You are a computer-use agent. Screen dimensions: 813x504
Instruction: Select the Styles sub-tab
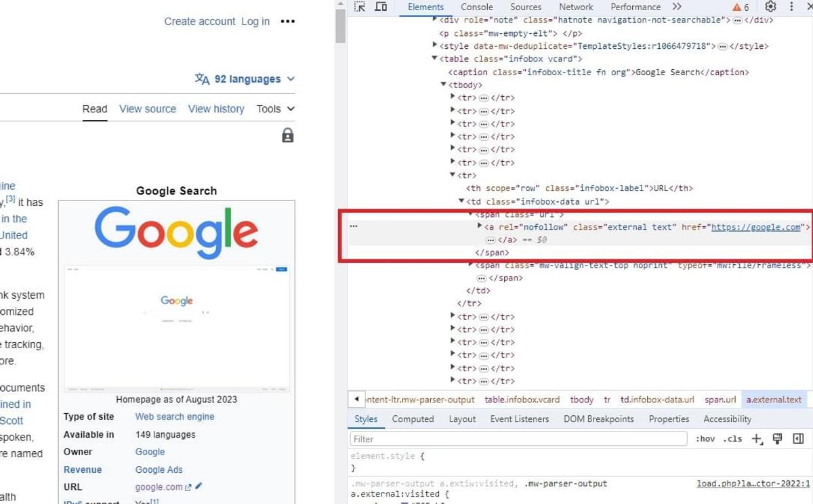pos(366,419)
